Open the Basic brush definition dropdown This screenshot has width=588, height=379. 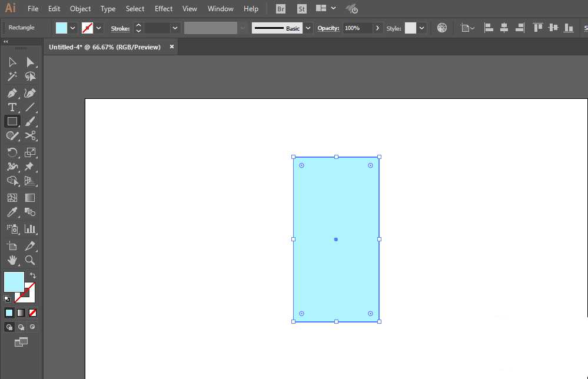[x=308, y=28]
